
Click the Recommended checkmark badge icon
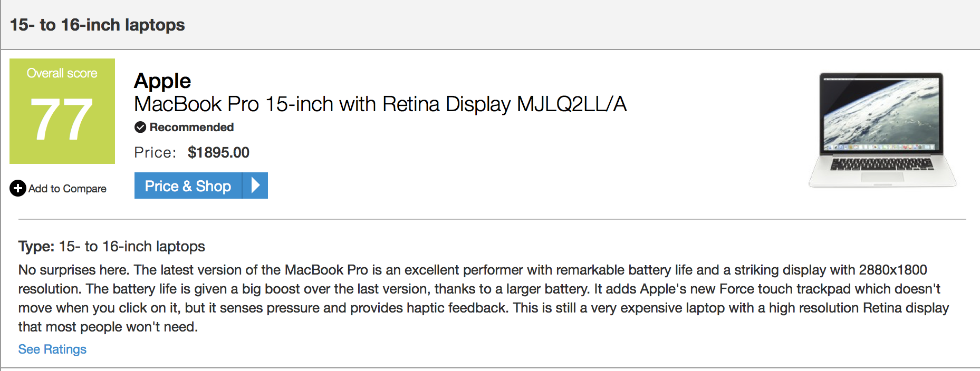pos(140,127)
